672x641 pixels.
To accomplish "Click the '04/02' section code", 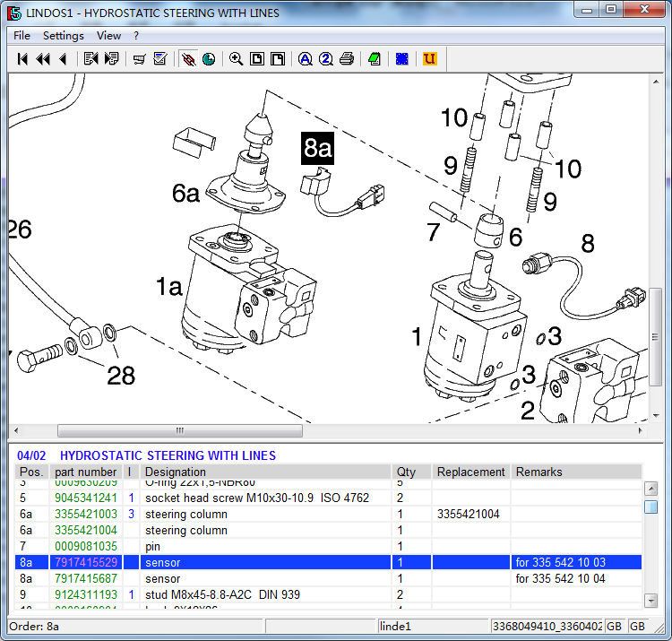I will coord(31,455).
